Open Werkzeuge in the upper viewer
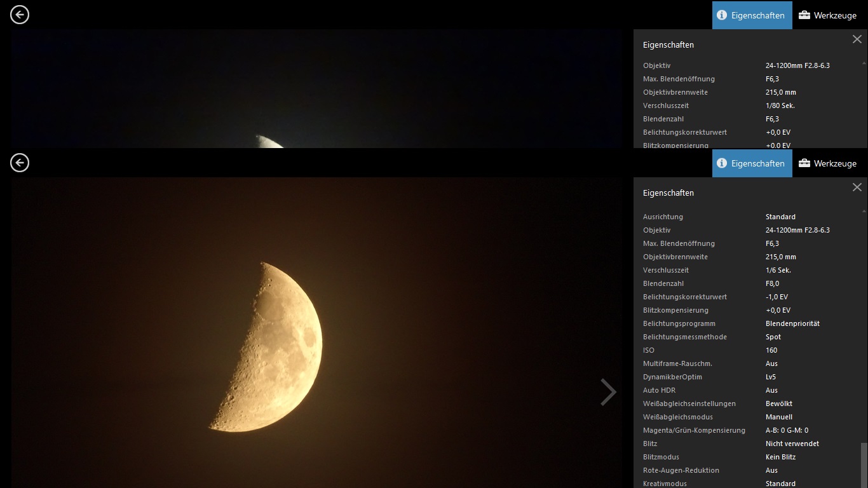 click(x=828, y=15)
